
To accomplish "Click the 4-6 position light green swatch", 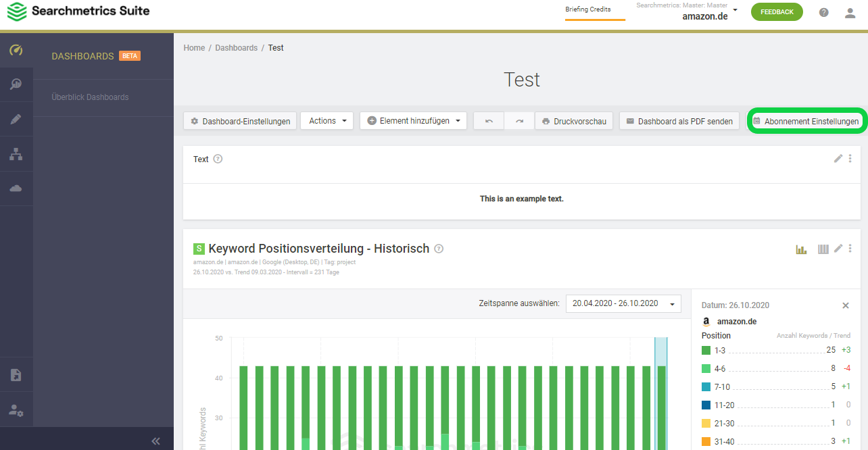I will click(706, 368).
